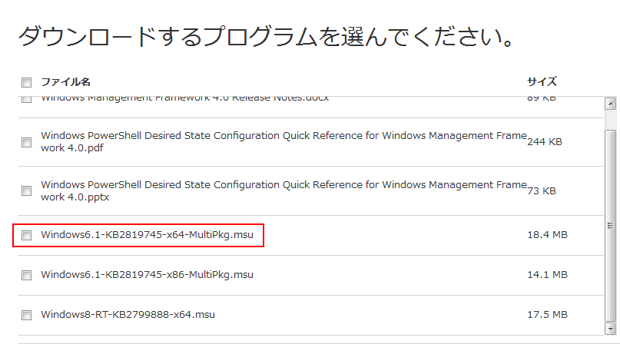Select Windows6.1-KB2819745-x86-MultiPkg.msu checkbox

pyautogui.click(x=27, y=275)
